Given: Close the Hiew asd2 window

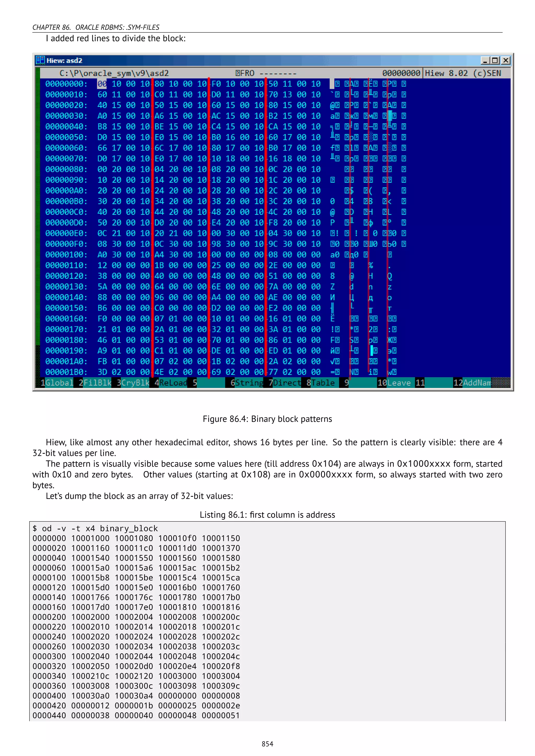Looking at the screenshot, I should pos(506,60).
